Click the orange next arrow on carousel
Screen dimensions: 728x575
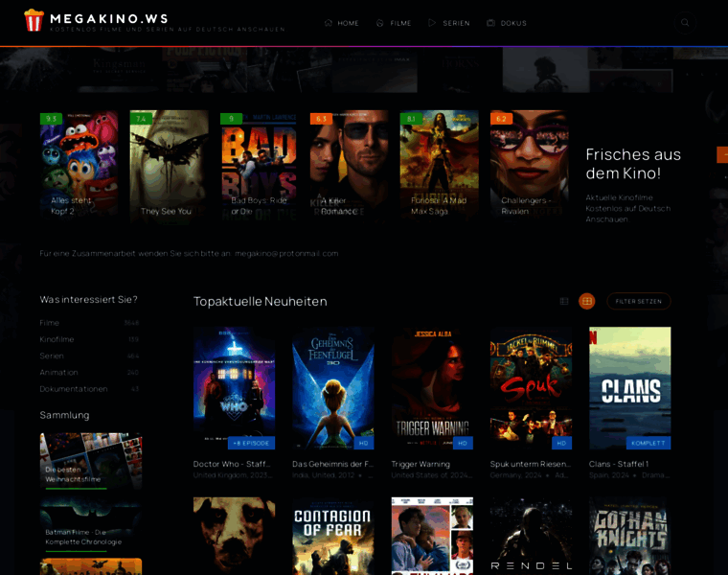point(722,154)
